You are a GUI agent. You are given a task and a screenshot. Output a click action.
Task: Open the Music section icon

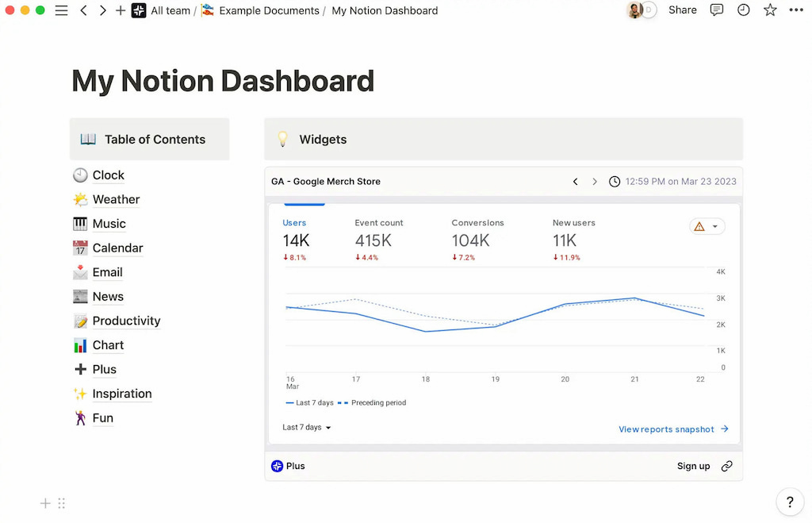[82, 223]
